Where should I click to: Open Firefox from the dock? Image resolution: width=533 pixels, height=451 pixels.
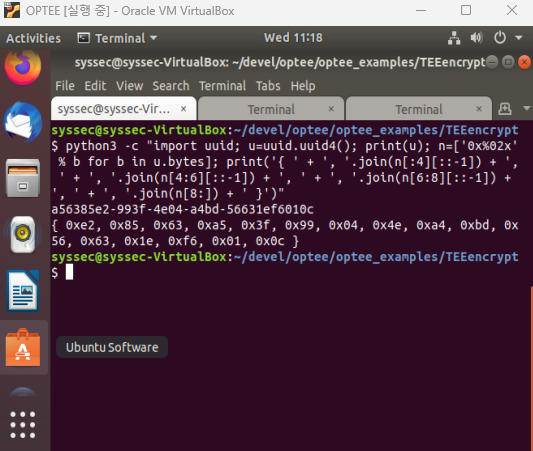[x=23, y=67]
